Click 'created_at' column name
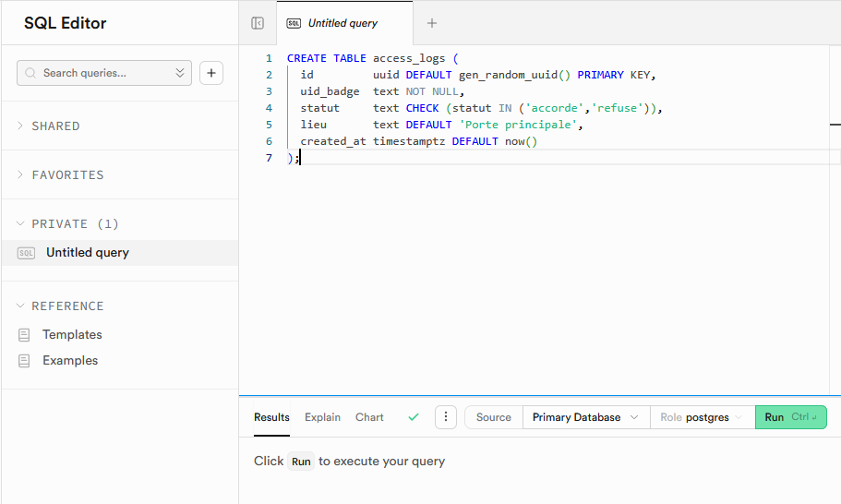The height and width of the screenshot is (504, 841). tap(333, 141)
